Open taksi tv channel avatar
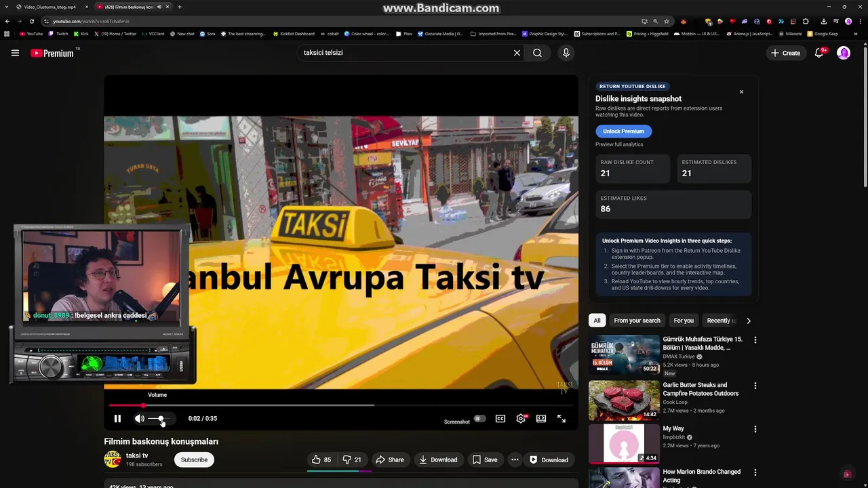Image resolution: width=868 pixels, height=488 pixels. (113, 460)
